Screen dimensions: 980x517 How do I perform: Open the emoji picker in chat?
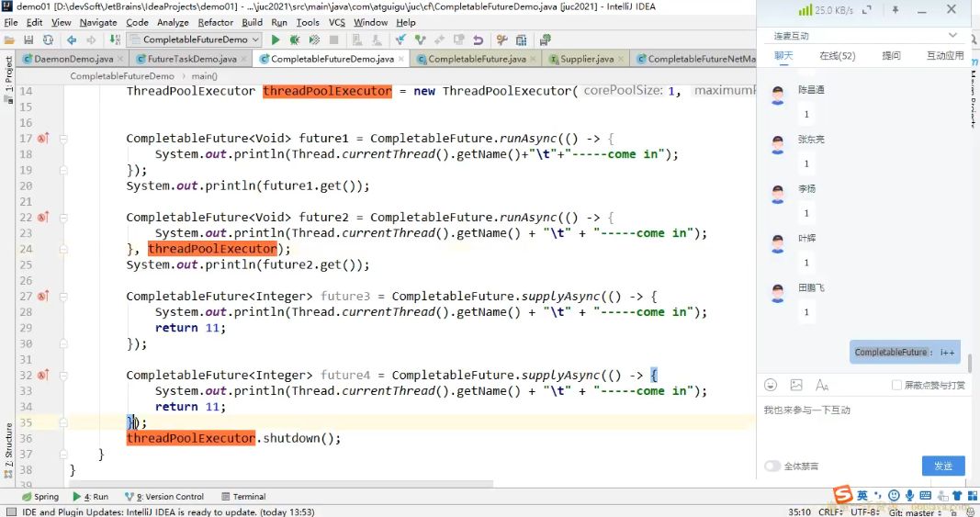pos(771,385)
